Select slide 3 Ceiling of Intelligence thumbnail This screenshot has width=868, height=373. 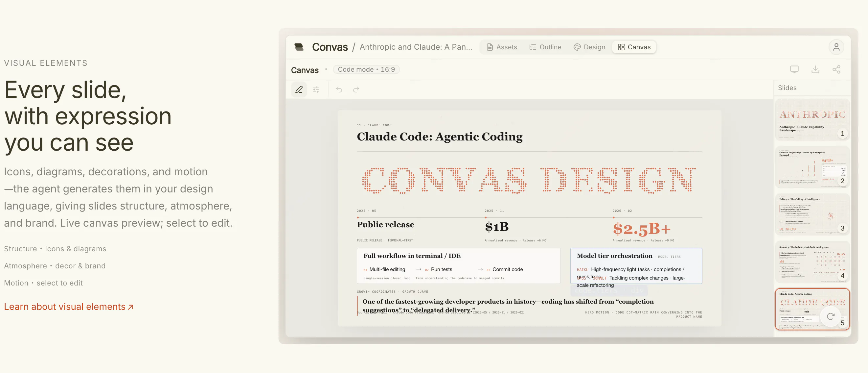click(812, 214)
